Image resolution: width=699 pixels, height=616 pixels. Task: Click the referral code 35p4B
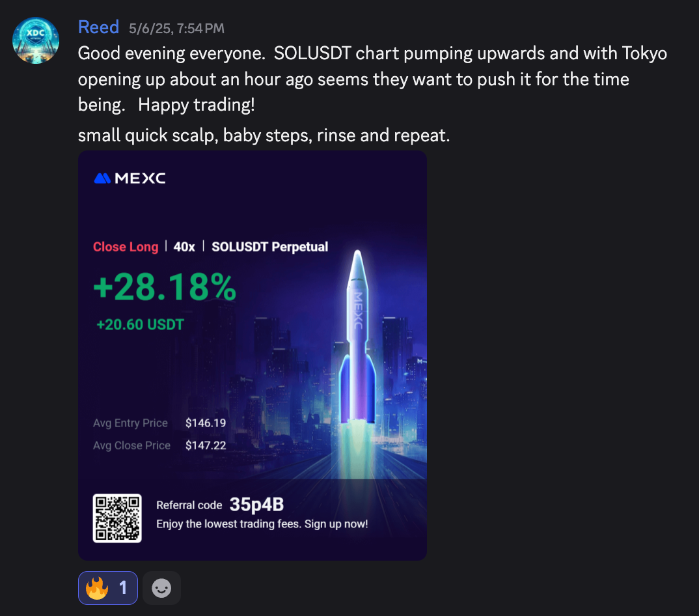tap(257, 505)
